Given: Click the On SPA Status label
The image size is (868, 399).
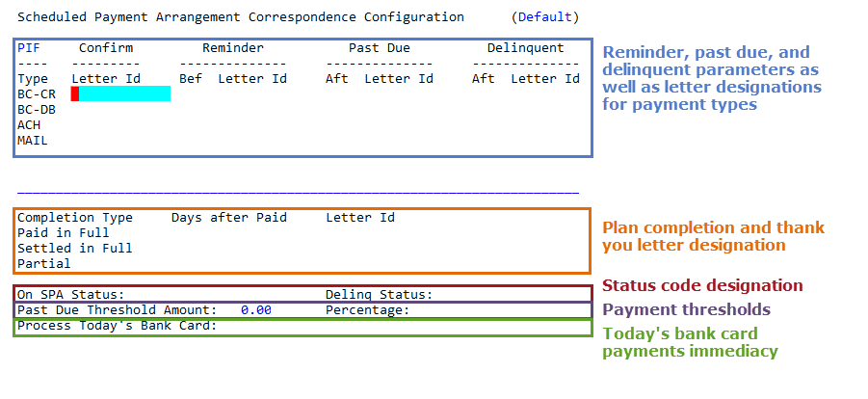Looking at the screenshot, I should 71,295.
